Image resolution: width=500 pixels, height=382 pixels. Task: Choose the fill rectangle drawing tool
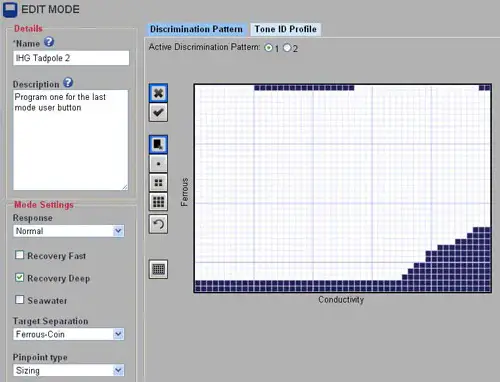click(158, 144)
